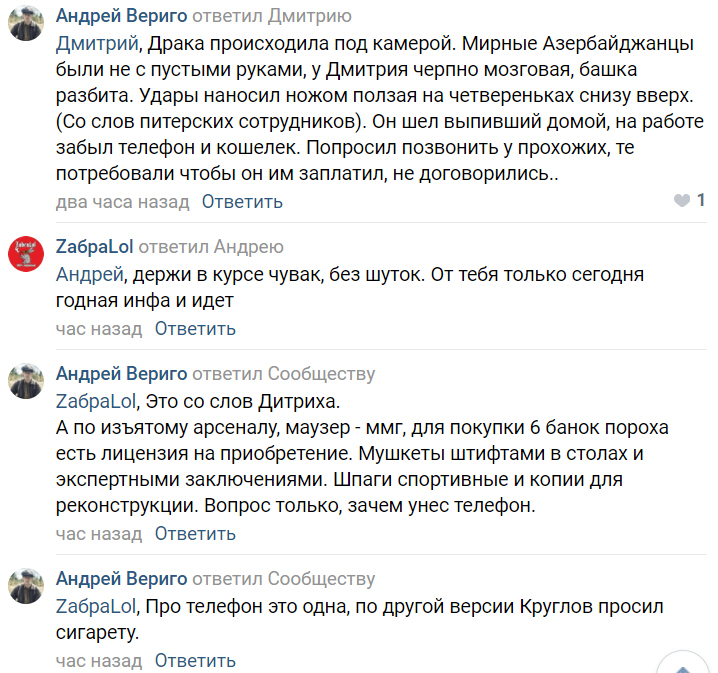Click Андрей mention in ZaбpaLol's comment
Screen dimensions: 718x673
[90, 275]
